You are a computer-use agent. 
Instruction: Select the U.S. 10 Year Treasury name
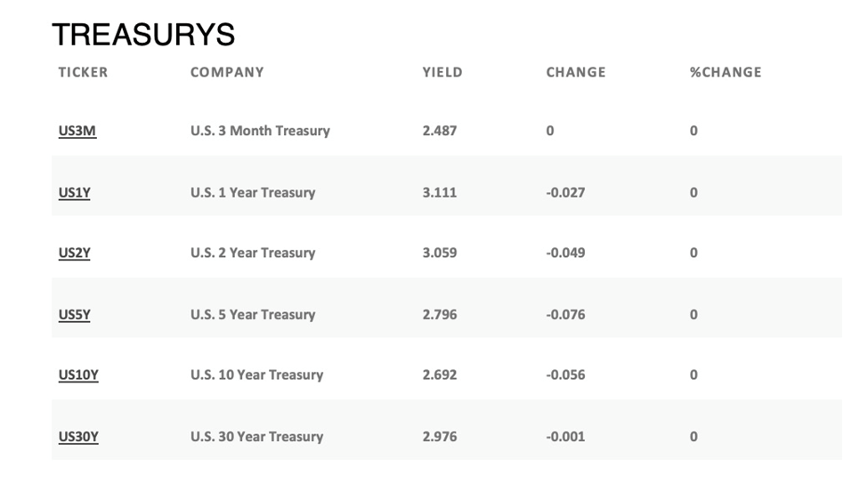click(256, 374)
